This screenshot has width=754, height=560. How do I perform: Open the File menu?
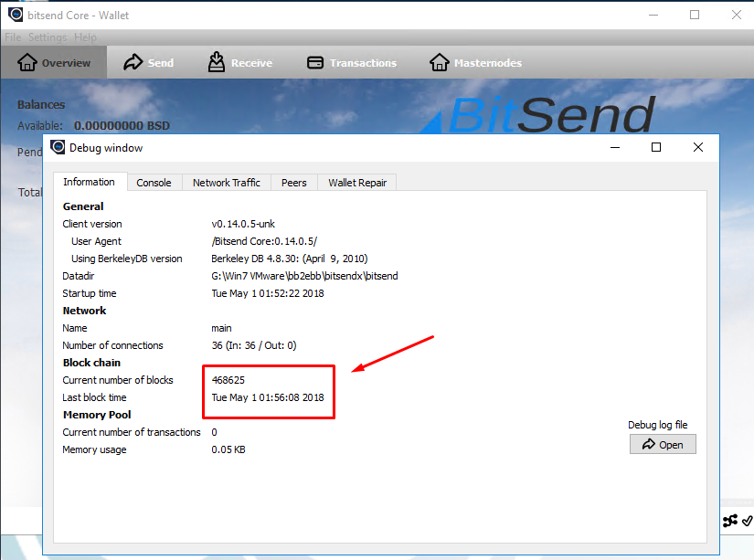coord(13,37)
